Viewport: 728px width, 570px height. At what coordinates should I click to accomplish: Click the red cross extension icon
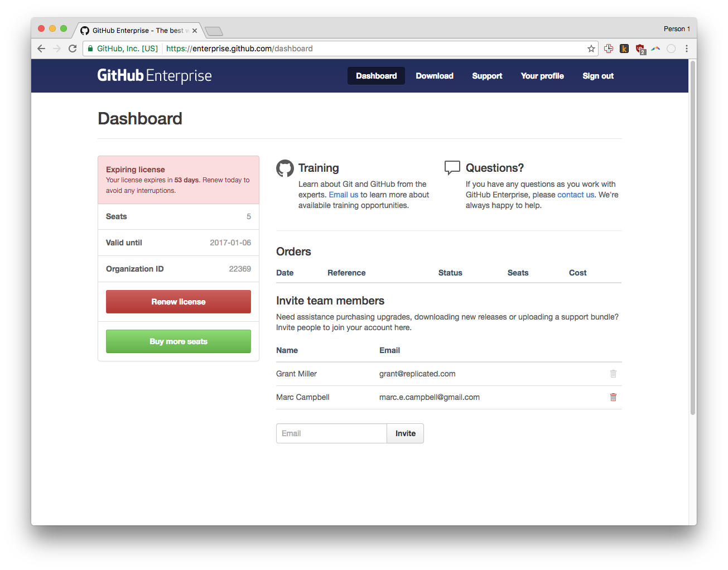[x=609, y=49]
